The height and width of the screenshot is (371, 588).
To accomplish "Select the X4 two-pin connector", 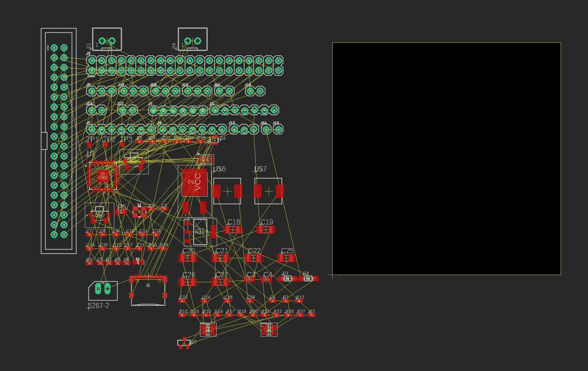I will [193, 39].
